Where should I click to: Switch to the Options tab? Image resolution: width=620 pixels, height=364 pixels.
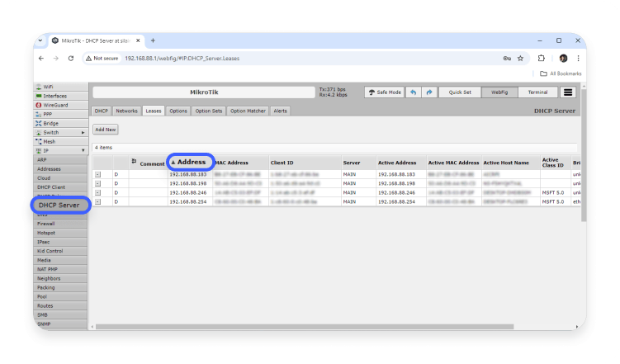coord(178,111)
